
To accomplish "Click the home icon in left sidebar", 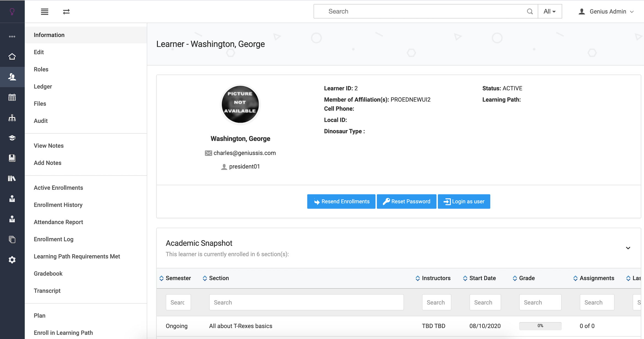I will [12, 56].
